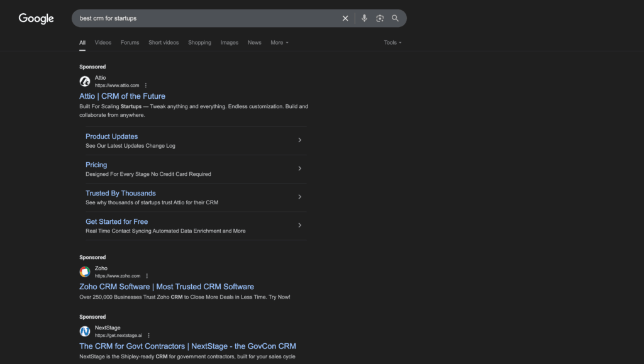Click the https://get.nextstage.ai URL text
Image resolution: width=644 pixels, height=364 pixels.
pos(118,335)
